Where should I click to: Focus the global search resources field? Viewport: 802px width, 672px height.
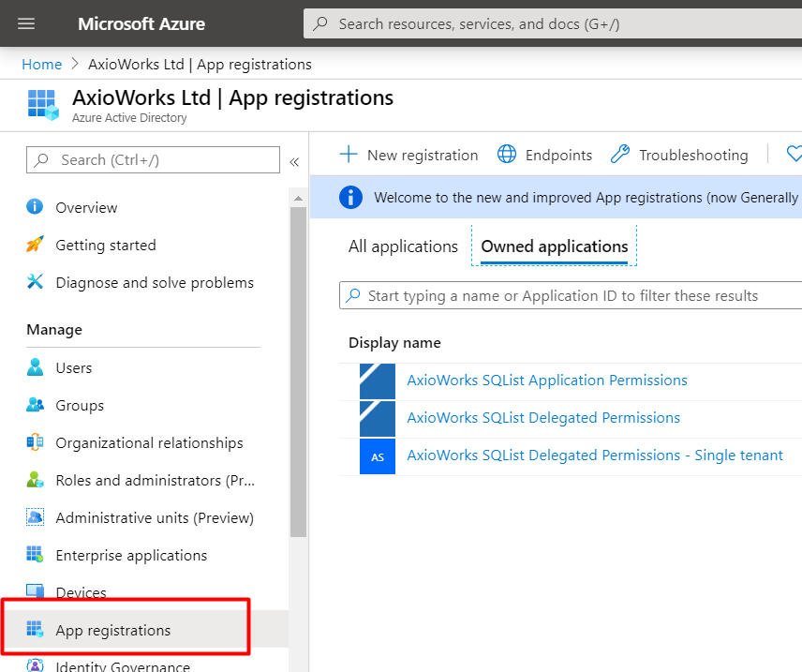[x=553, y=23]
